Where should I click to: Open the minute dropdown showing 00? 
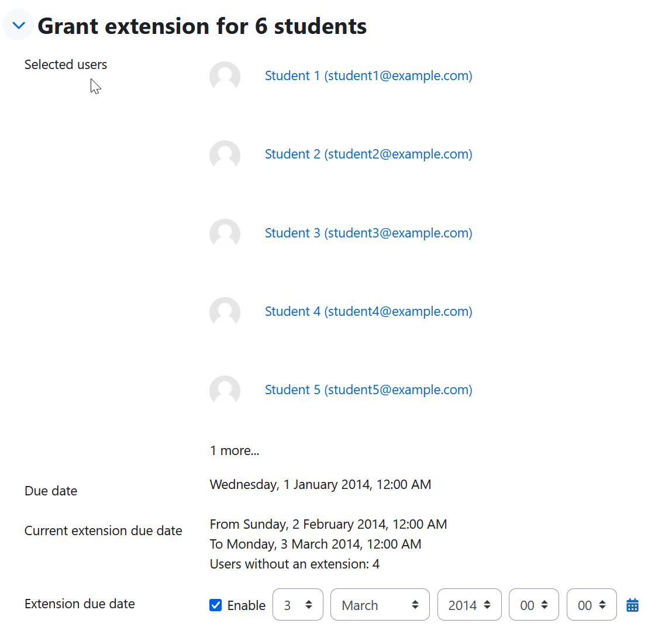[x=591, y=604]
